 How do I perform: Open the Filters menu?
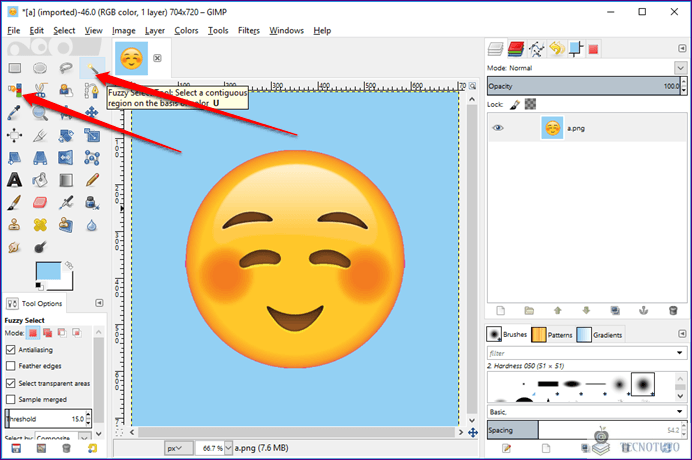(249, 30)
